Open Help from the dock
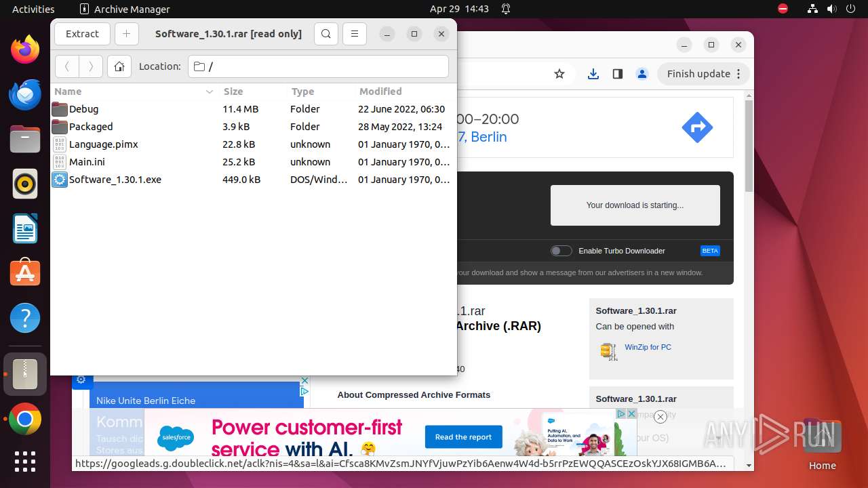Image resolution: width=868 pixels, height=488 pixels. [25, 318]
